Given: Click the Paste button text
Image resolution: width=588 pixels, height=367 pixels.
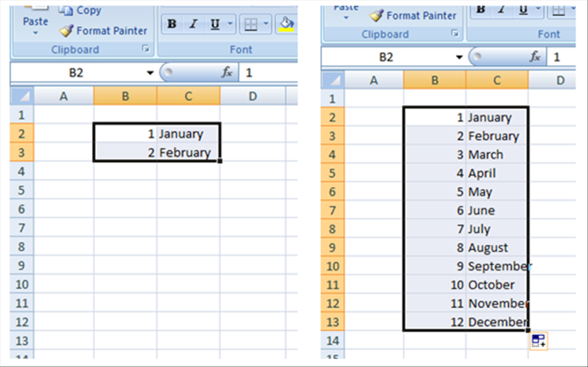Looking at the screenshot, I should [x=35, y=22].
